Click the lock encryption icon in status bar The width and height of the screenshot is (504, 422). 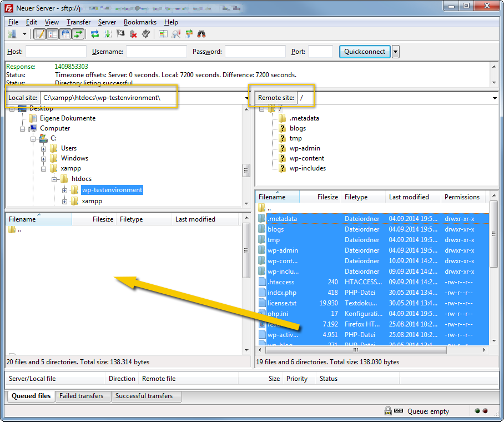pos(388,411)
